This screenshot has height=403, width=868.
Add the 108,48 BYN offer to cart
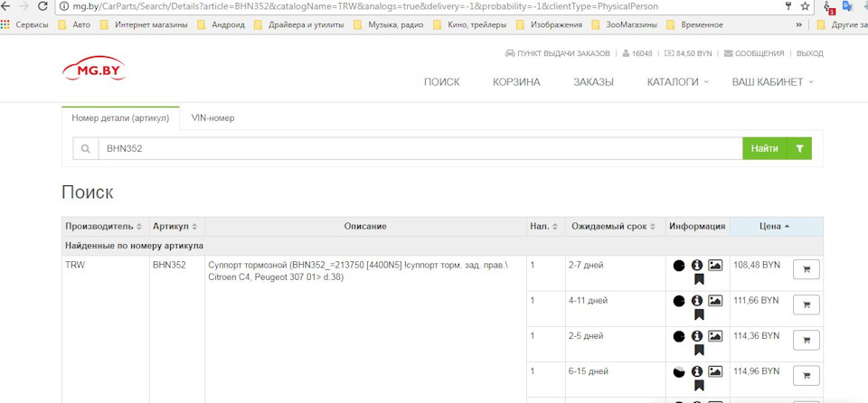[x=806, y=269]
